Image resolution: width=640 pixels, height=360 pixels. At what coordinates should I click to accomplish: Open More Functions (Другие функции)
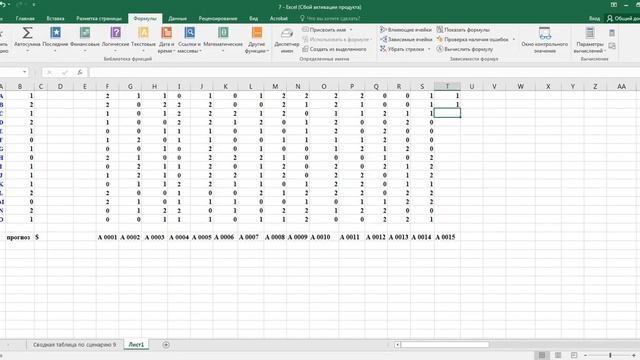click(x=257, y=39)
